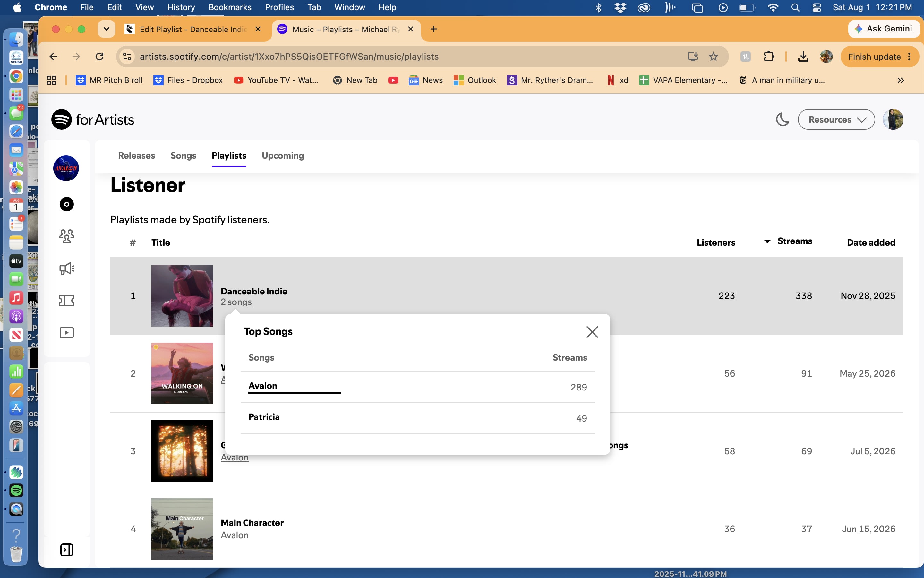
Task: Click the Title column header
Action: click(x=161, y=243)
